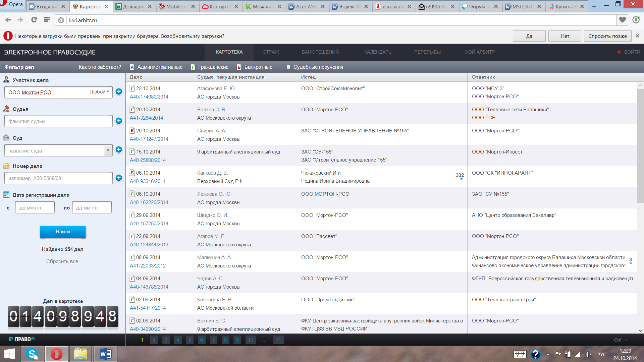Viewport: 644px width, 362px height.
Task: Add another court with plus icon
Action: 119,149
